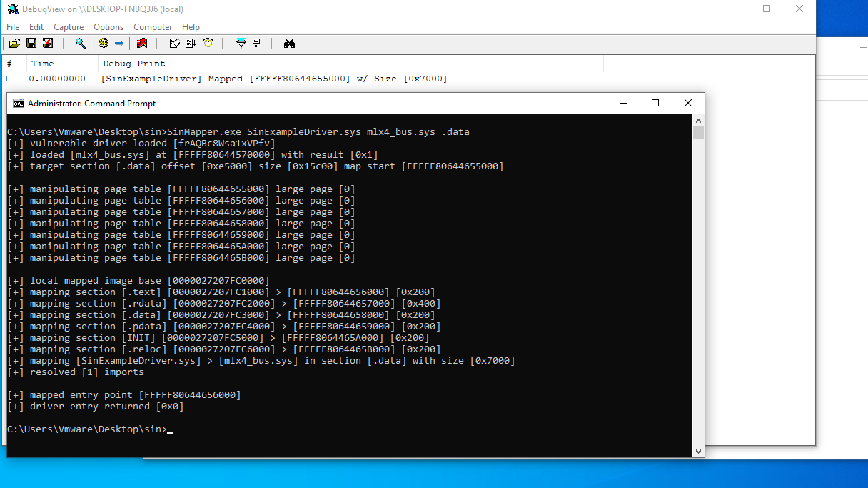Click the DebugView window title text
Image resolution: width=868 pixels, height=488 pixels.
point(103,9)
